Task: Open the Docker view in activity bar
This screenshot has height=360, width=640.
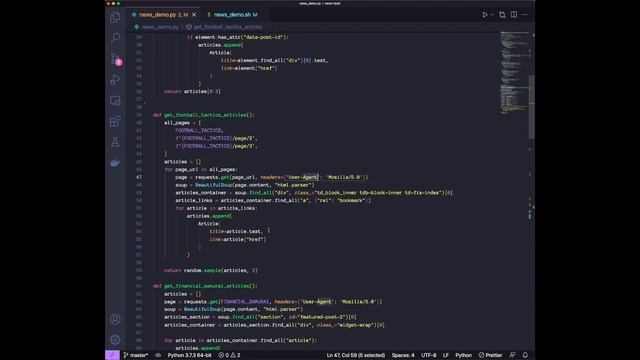Action: pos(115,163)
